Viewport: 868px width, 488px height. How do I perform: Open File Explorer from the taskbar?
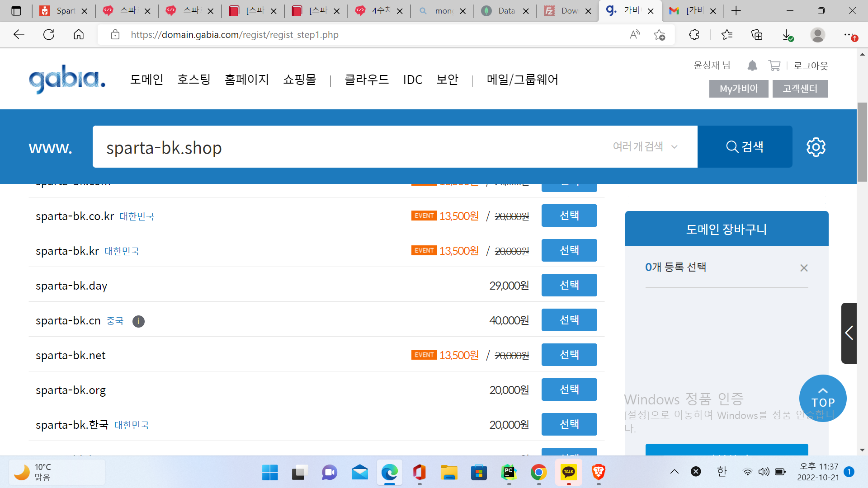(x=449, y=473)
